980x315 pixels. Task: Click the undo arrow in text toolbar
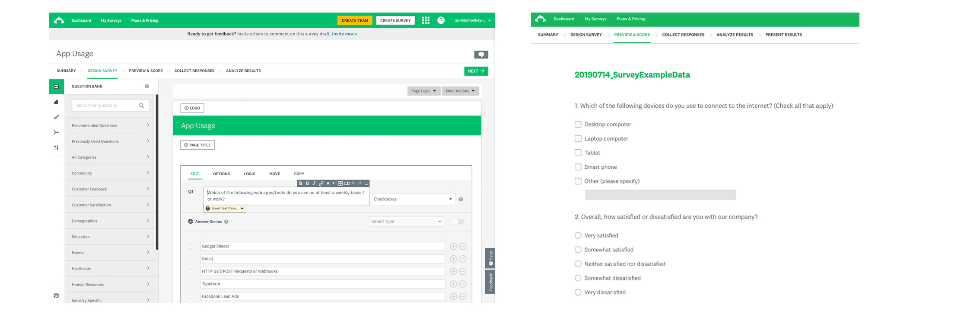pyautogui.click(x=353, y=183)
